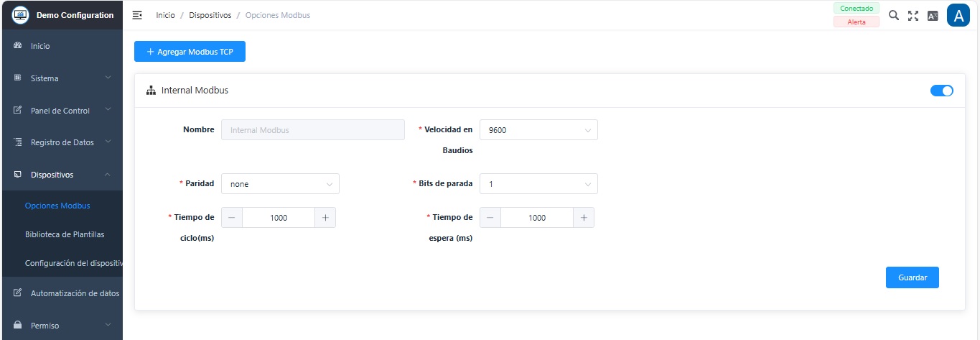980x340 pixels.
Task: Toggle fullscreen mode icon
Action: coord(913,15)
